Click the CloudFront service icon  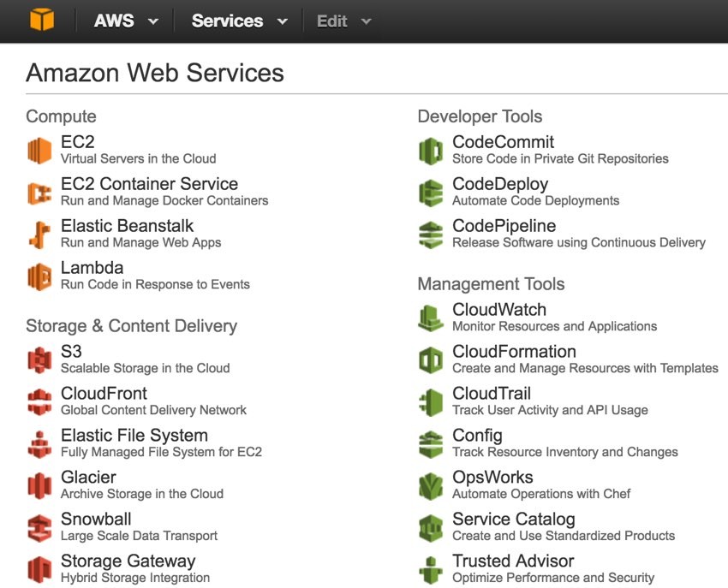(x=39, y=402)
